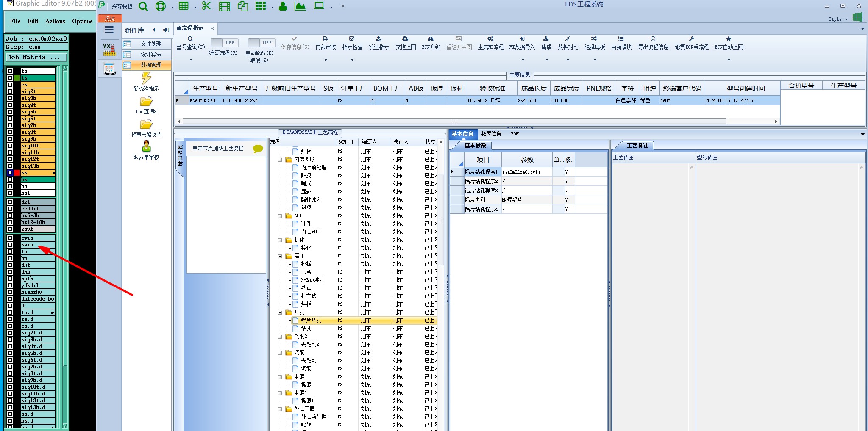Click 合拼模块 list icon
868x431 pixels.
point(621,39)
